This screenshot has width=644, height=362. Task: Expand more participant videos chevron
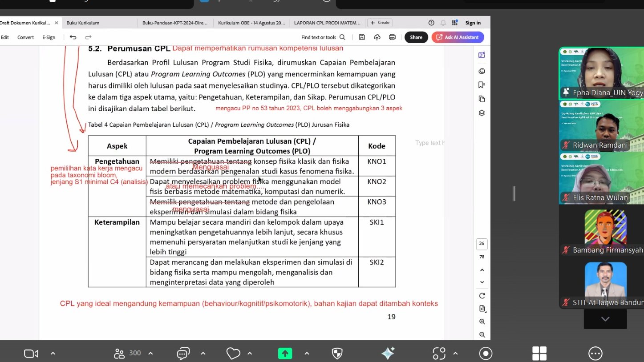(x=605, y=319)
